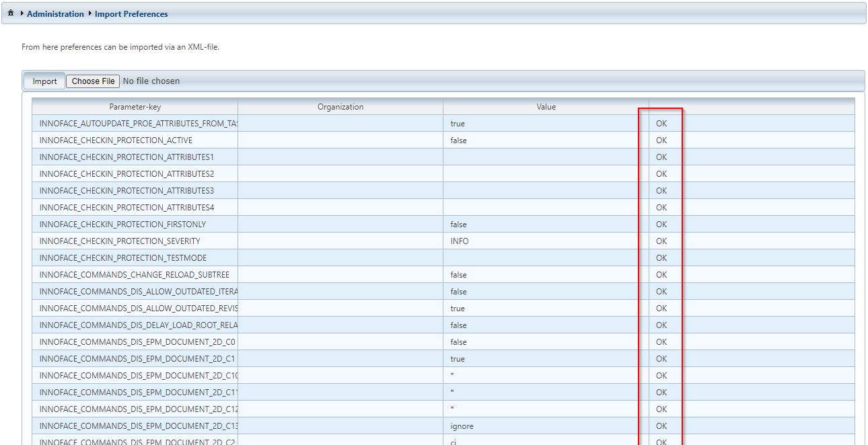This screenshot has width=868, height=445.
Task: Click the INNOFACE_CHECKIN_PROTECTION_FIRSTONLY parameter key
Action: coord(122,225)
